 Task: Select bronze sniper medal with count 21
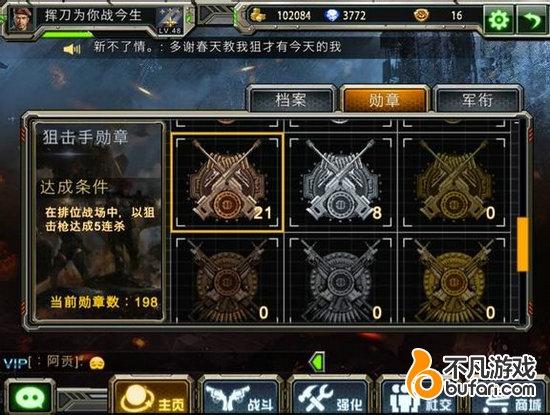[x=227, y=182]
